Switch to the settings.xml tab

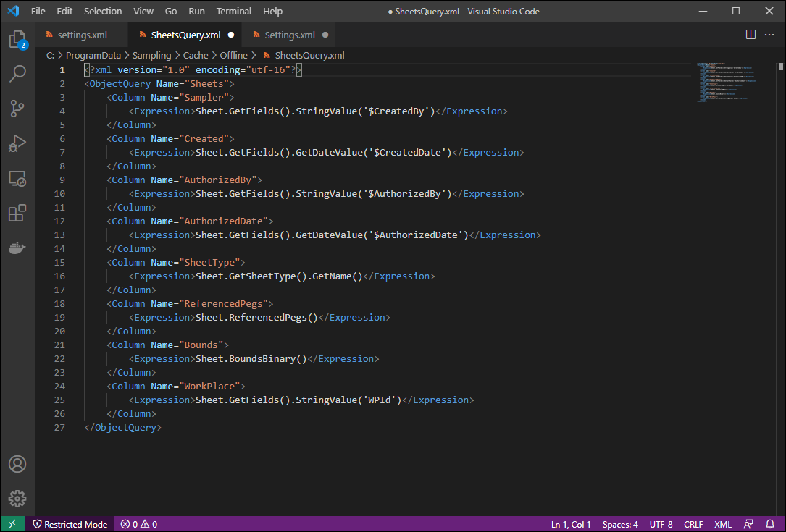tap(82, 35)
